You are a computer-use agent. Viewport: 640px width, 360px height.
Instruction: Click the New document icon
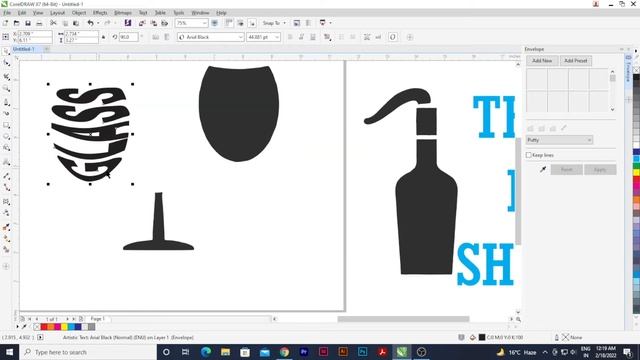[5, 23]
